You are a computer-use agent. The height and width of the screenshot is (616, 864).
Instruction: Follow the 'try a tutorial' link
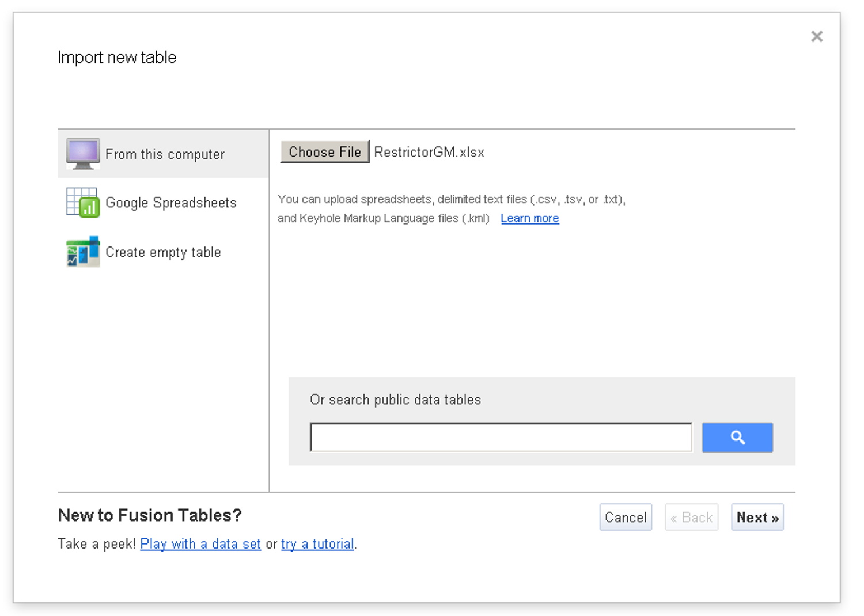(x=317, y=544)
